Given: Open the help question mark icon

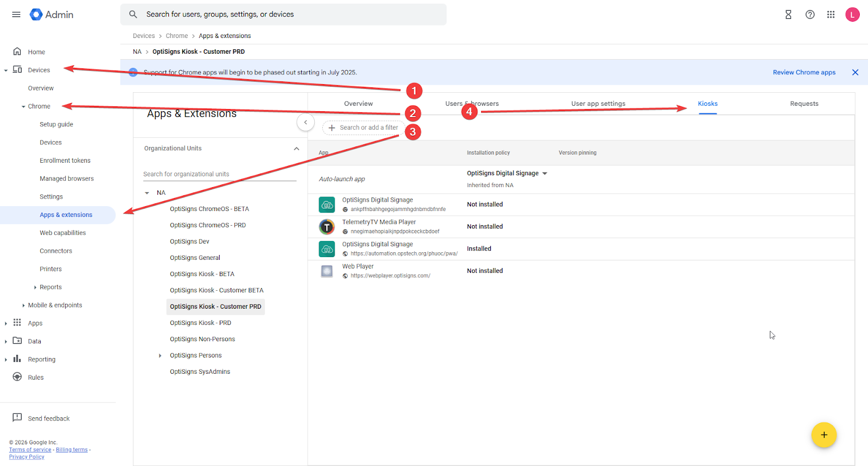Looking at the screenshot, I should [810, 15].
